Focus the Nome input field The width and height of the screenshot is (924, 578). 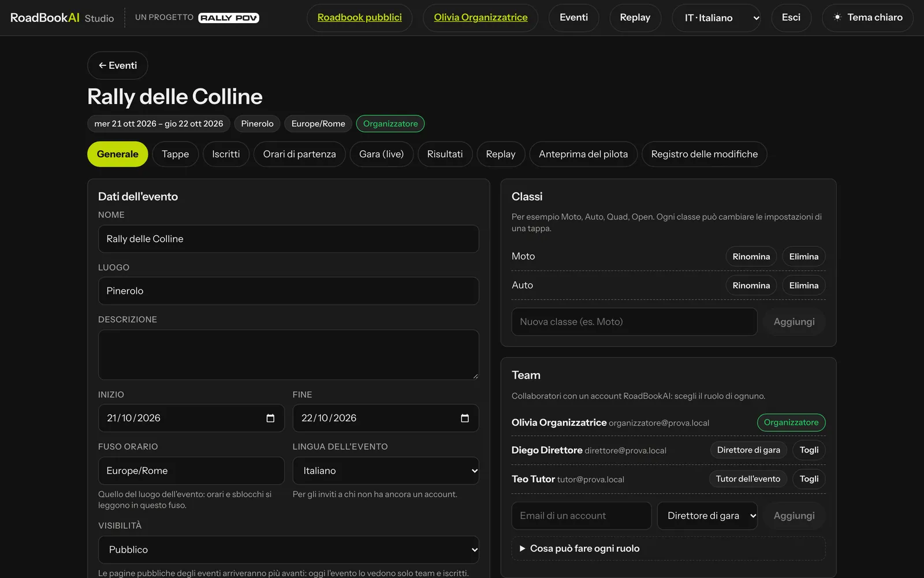(x=289, y=239)
